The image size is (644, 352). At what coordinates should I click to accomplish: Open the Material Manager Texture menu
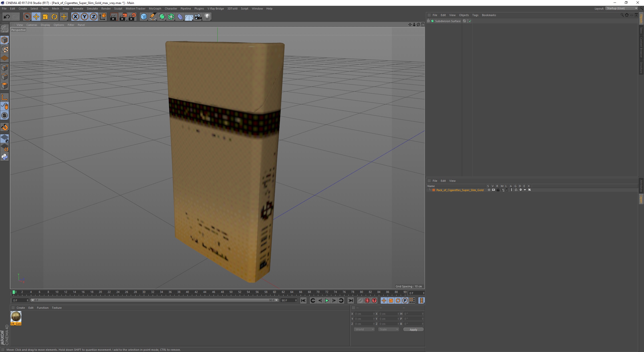pyautogui.click(x=57, y=308)
